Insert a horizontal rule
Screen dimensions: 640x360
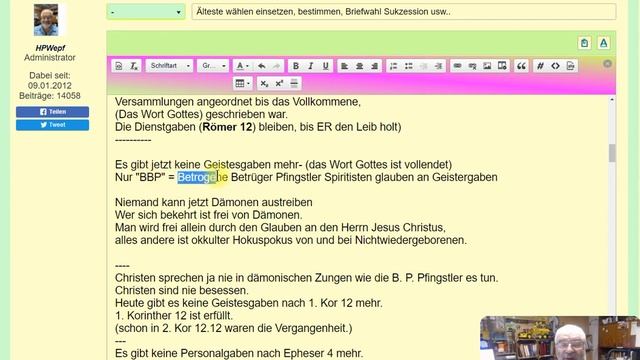click(294, 84)
